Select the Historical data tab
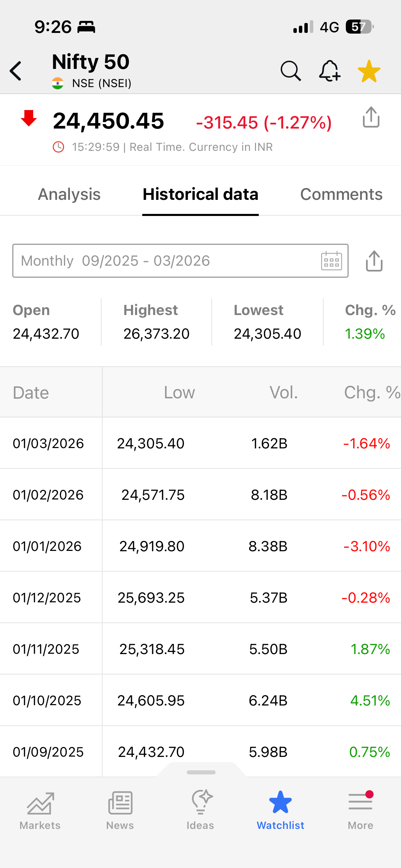401x868 pixels. tap(200, 194)
